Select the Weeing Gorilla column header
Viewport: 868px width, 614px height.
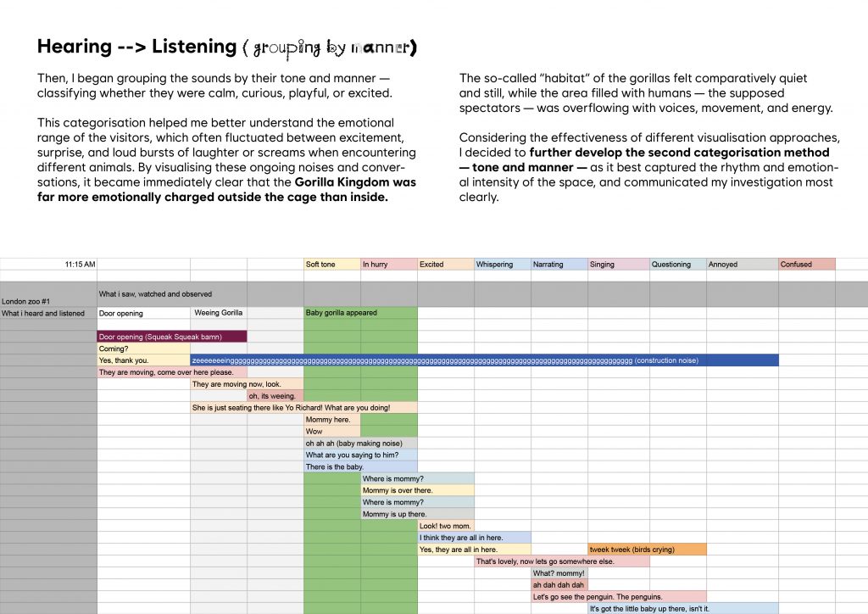tap(219, 313)
